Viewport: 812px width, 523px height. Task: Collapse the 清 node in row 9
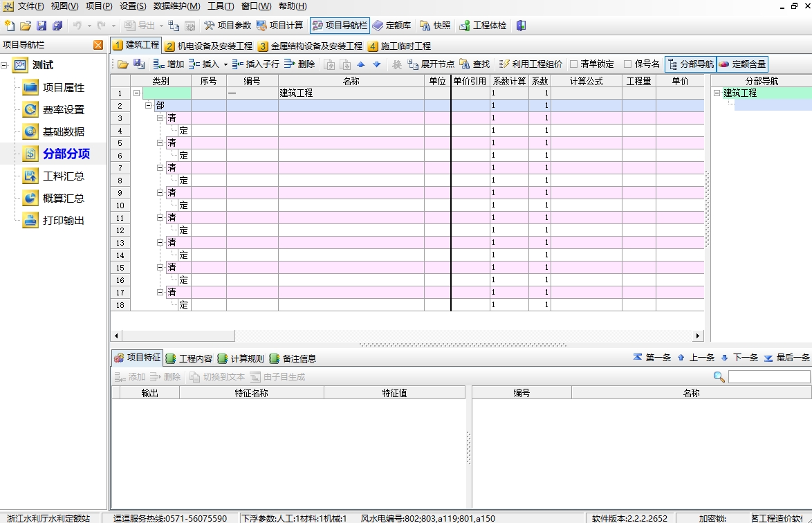coord(160,192)
